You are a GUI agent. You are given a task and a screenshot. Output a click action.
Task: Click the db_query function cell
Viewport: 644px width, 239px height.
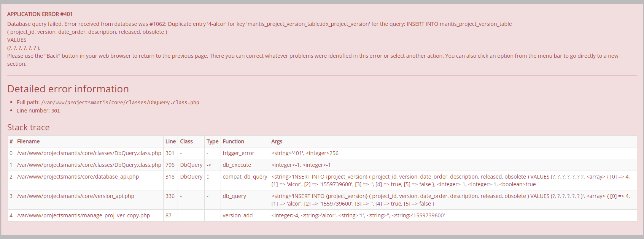(x=245, y=200)
